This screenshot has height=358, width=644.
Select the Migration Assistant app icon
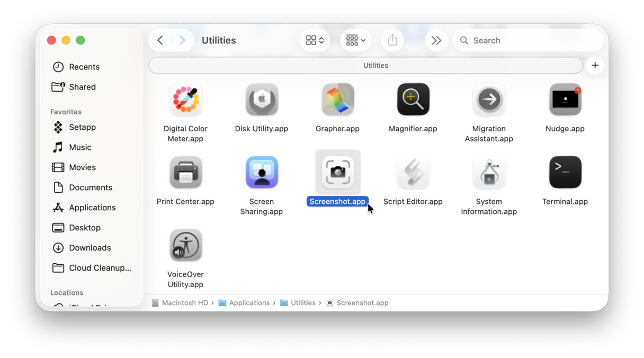[489, 100]
